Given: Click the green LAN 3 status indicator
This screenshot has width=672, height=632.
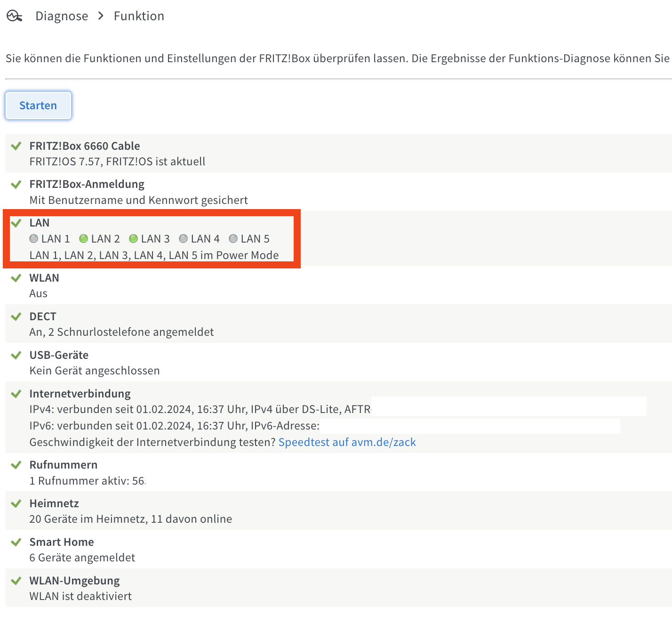Looking at the screenshot, I should pyautogui.click(x=134, y=239).
